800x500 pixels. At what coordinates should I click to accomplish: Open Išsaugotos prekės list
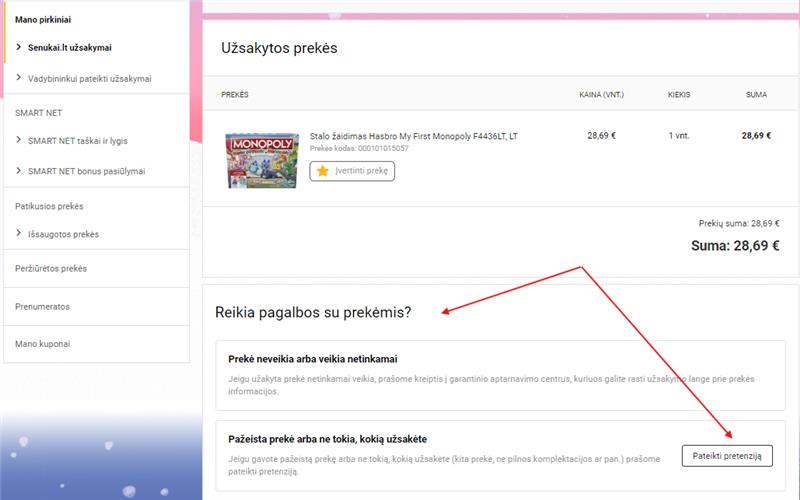point(63,234)
